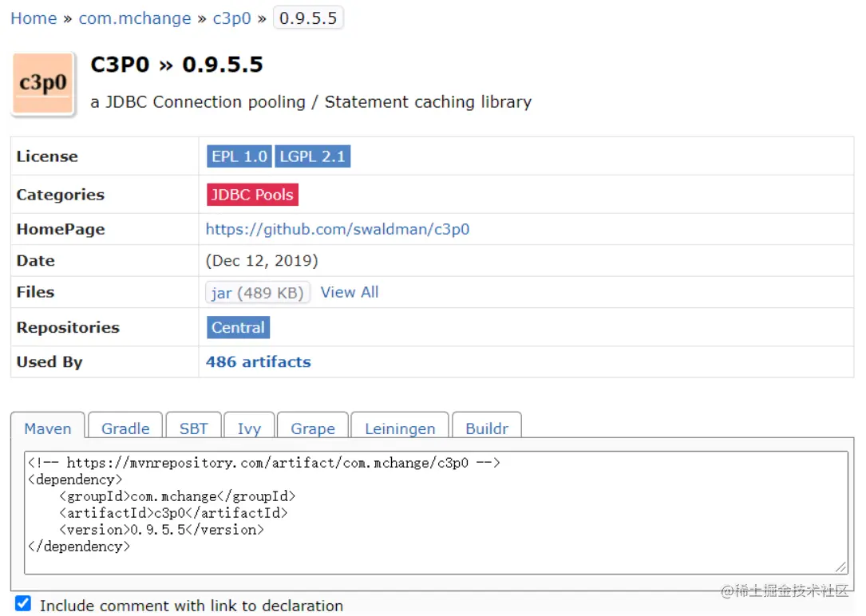Open the Buildr tab
The width and height of the screenshot is (866, 616).
(487, 428)
